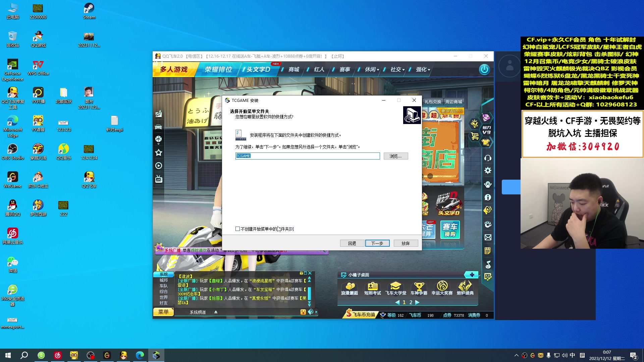Click the garage car icon in left sidebar
This screenshot has height=362, width=644.
tap(159, 127)
